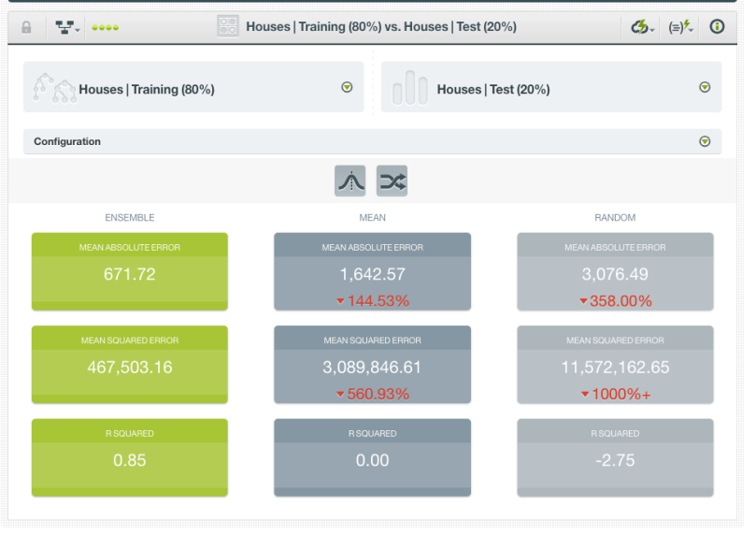Toggle the mean baseline comparison button

click(x=350, y=181)
